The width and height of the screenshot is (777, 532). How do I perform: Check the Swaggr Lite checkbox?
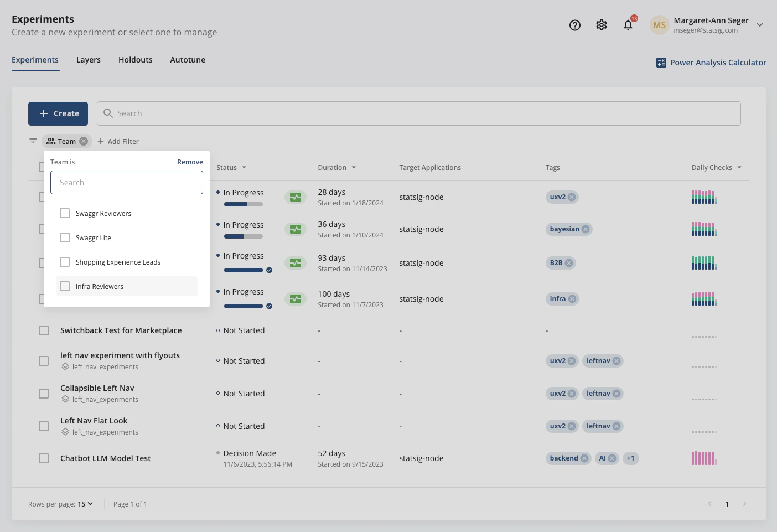65,237
